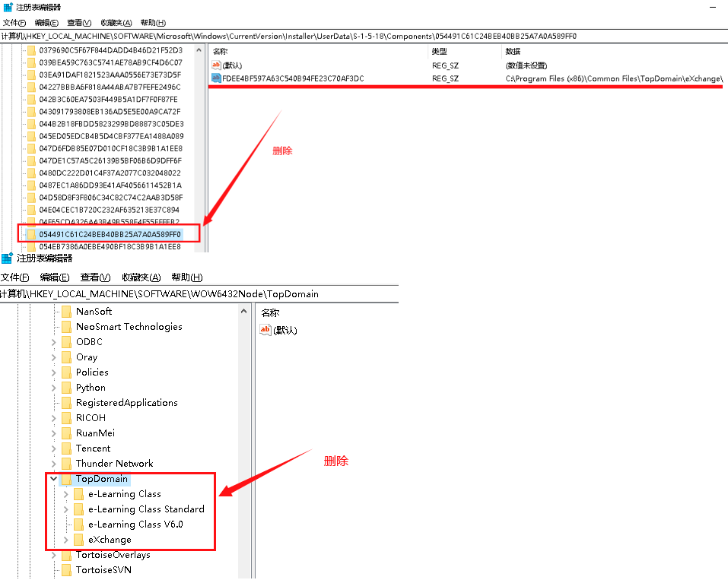The height and width of the screenshot is (580, 728).
Task: Click folder icon of key 054491C61C24BEB40BB25A7A0A589FF0
Action: click(x=31, y=234)
